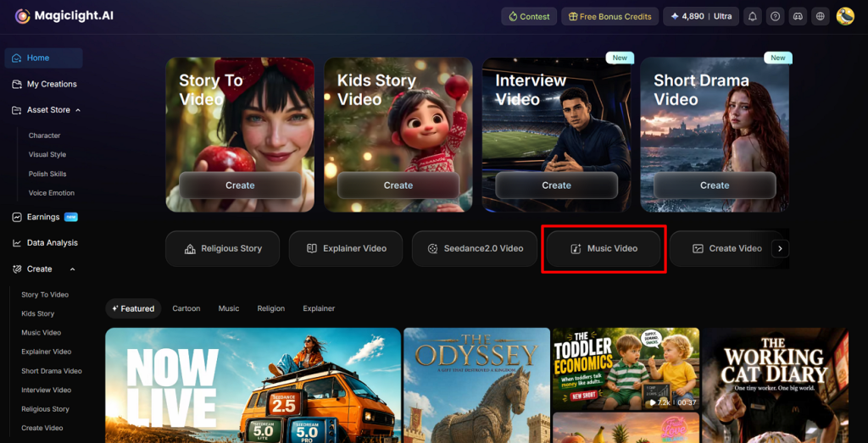Select Kids Story in the sidebar
Viewport: 868px width, 443px height.
(x=37, y=313)
